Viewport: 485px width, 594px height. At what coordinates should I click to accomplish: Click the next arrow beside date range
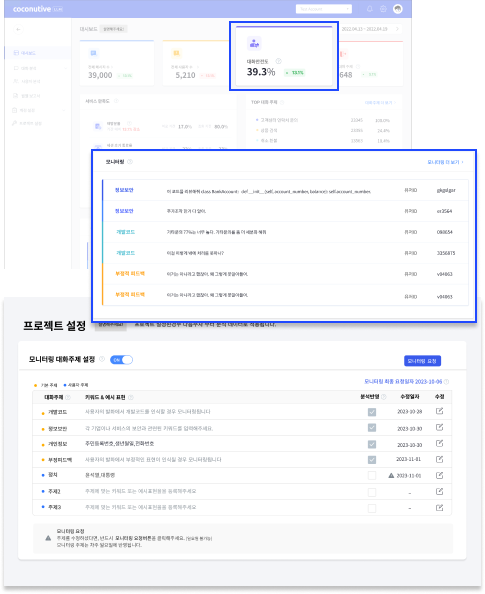tap(397, 29)
